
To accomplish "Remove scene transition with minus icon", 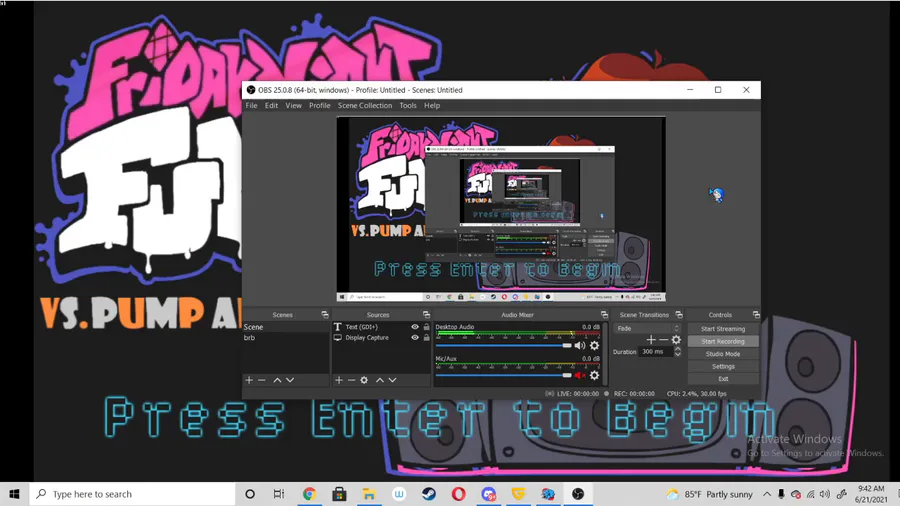I will point(664,340).
